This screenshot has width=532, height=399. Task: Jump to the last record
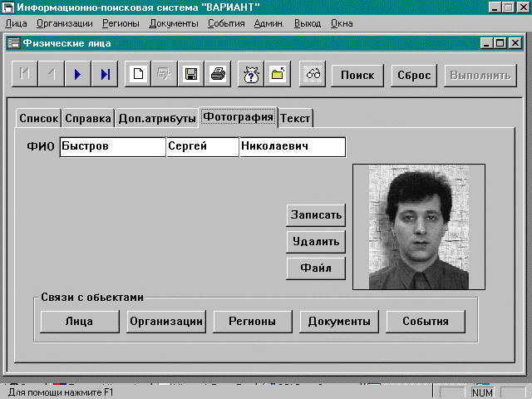coord(105,75)
